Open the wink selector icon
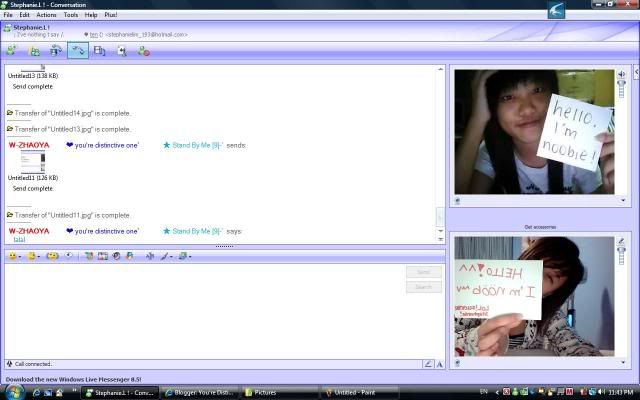 (x=31, y=256)
